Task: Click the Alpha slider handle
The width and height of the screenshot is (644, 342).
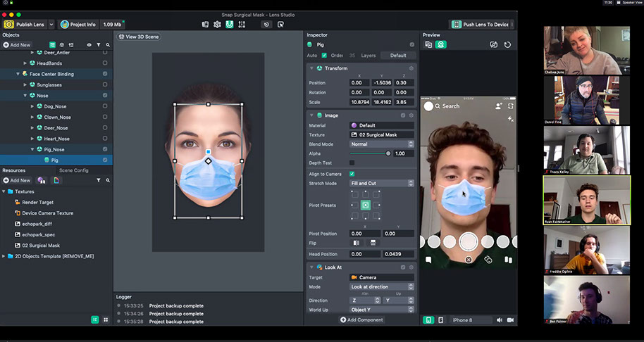Action: [x=388, y=153]
